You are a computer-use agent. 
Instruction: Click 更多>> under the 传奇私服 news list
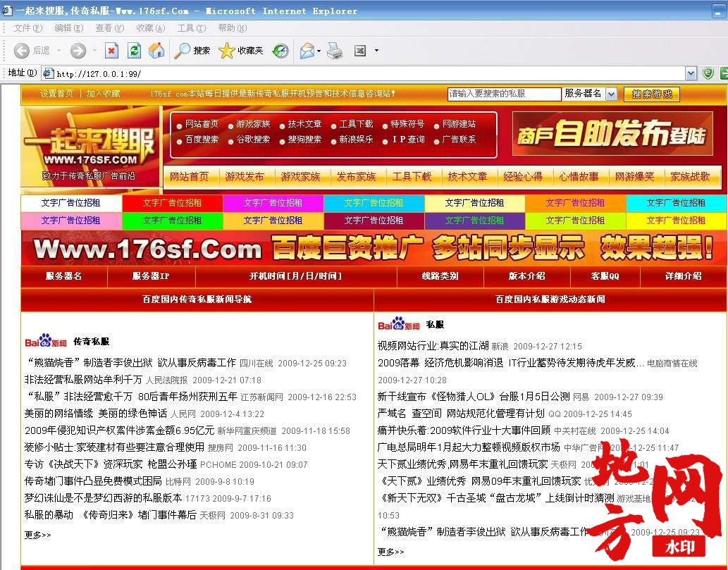(x=37, y=535)
